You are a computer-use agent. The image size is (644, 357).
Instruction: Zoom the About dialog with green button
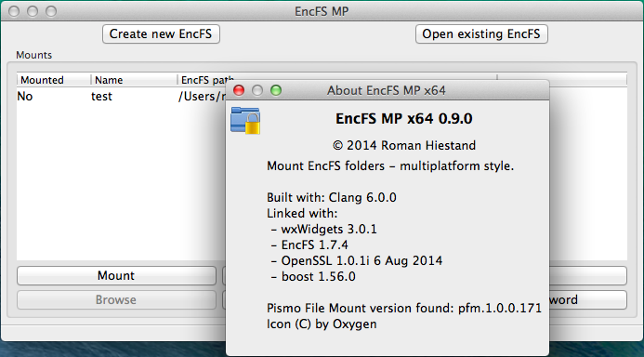276,90
